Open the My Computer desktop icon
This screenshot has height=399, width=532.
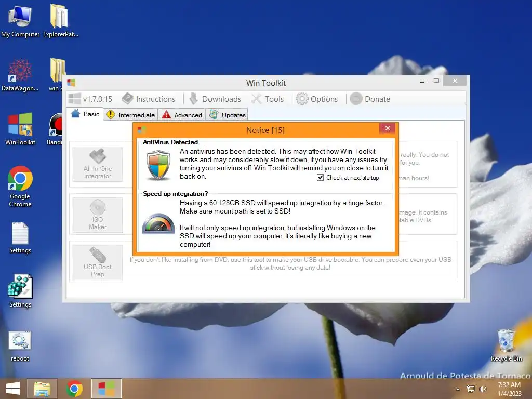20,21
